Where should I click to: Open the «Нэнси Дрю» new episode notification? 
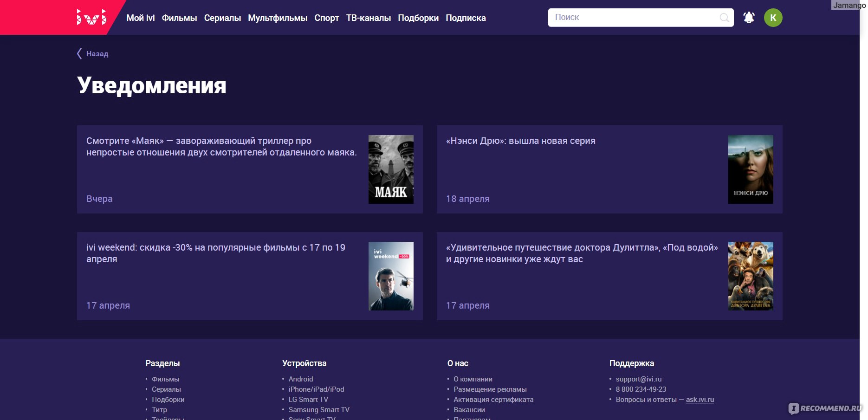pyautogui.click(x=521, y=141)
